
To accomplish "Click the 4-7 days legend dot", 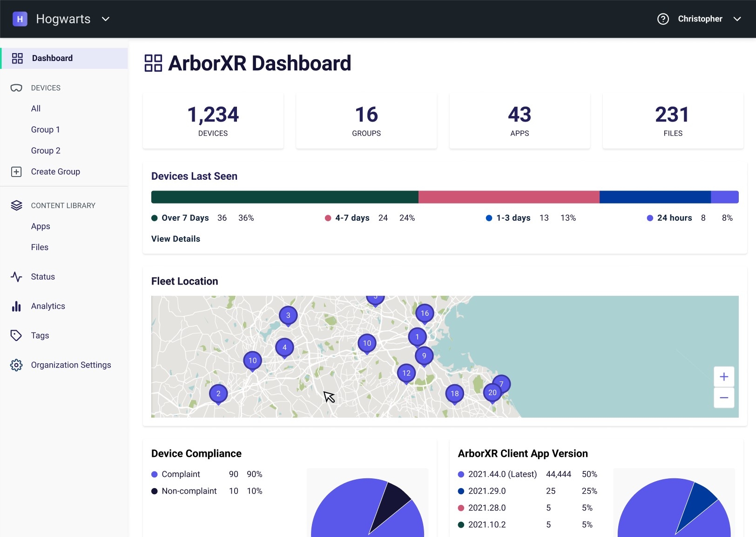I will pyautogui.click(x=328, y=218).
